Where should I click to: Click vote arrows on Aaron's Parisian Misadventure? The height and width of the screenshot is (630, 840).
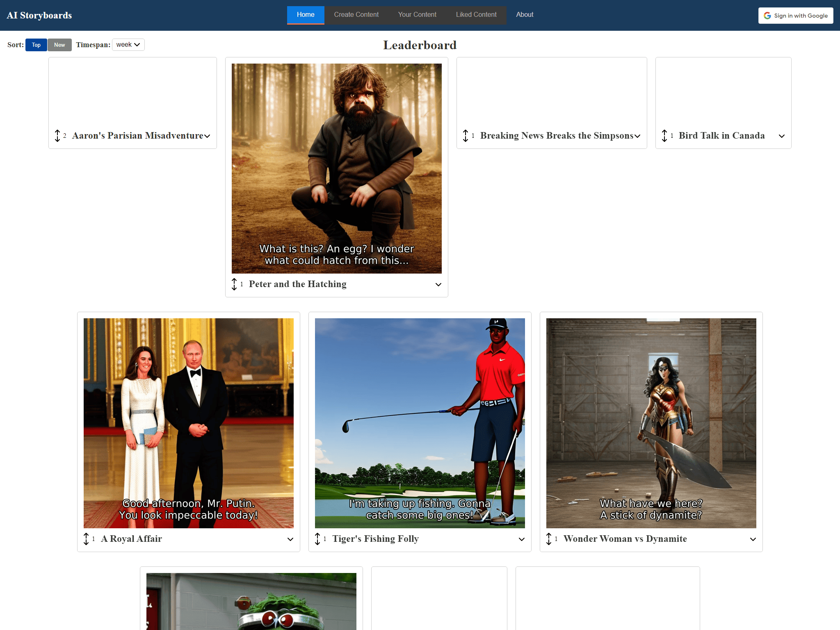(57, 136)
